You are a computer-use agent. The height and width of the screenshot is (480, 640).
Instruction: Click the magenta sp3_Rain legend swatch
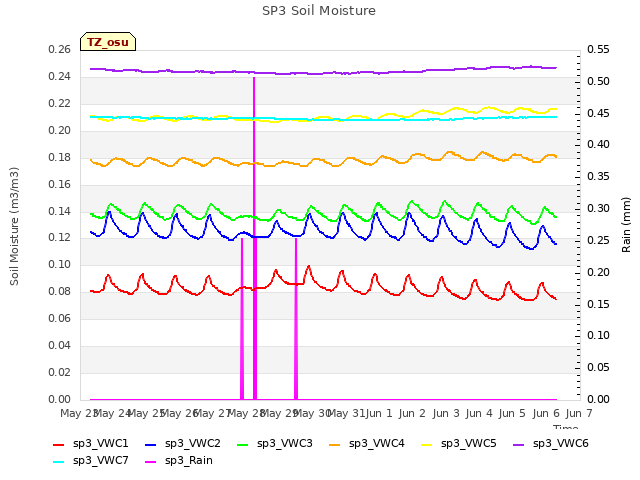click(x=151, y=462)
